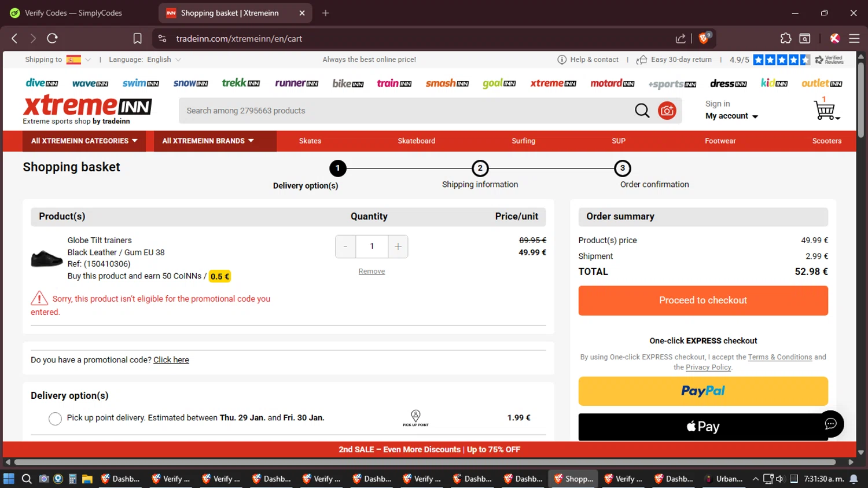Image resolution: width=868 pixels, height=488 pixels.
Task: Open the outletinn store logo
Action: click(x=822, y=84)
